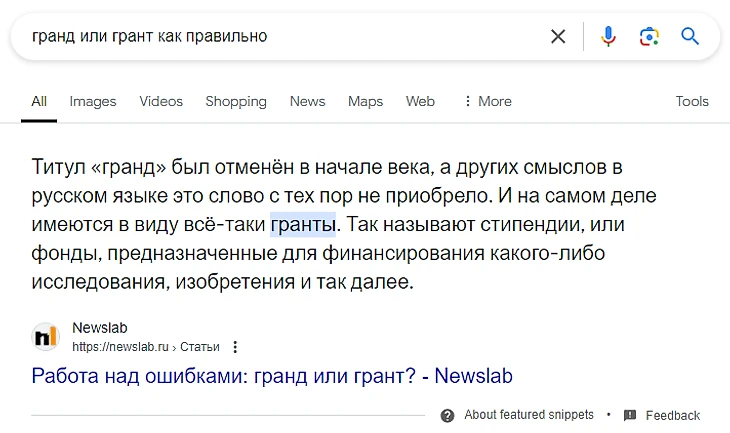The image size is (730, 433).
Task: Click the Feedback flag icon
Action: point(630,415)
